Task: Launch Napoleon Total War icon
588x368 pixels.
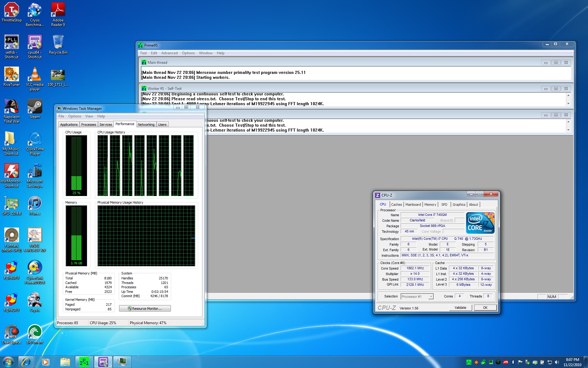Action: tap(12, 111)
